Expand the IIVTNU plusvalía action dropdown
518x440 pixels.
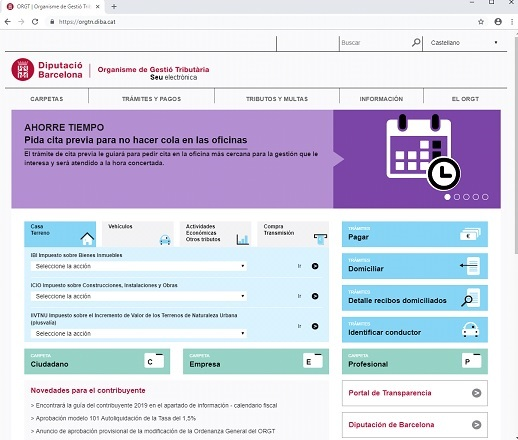139,333
